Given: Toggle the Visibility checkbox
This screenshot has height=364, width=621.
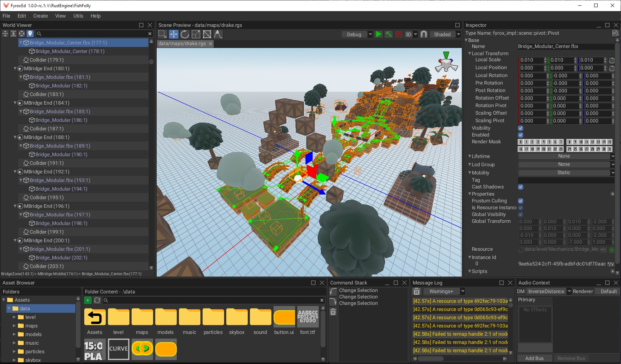Looking at the screenshot, I should click(x=521, y=128).
